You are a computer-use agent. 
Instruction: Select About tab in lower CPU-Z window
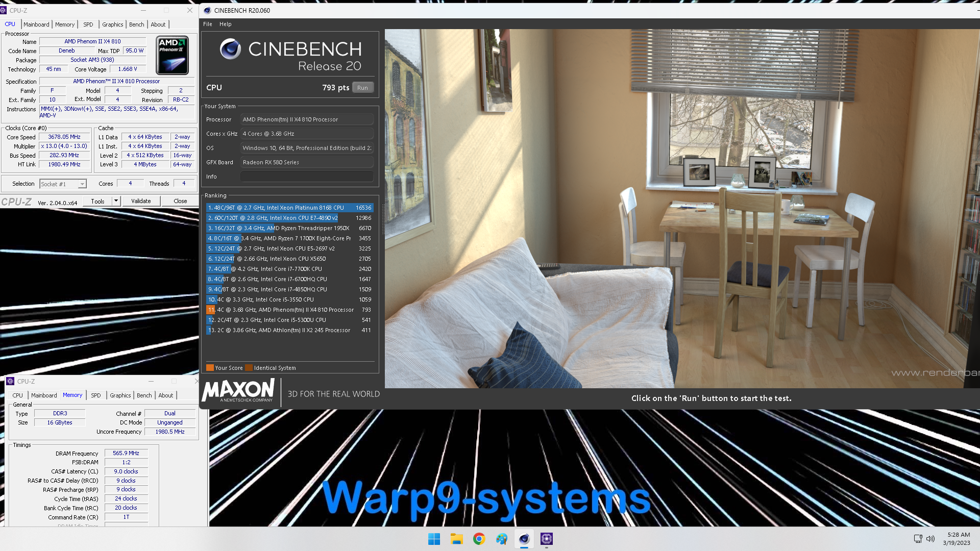click(x=166, y=395)
